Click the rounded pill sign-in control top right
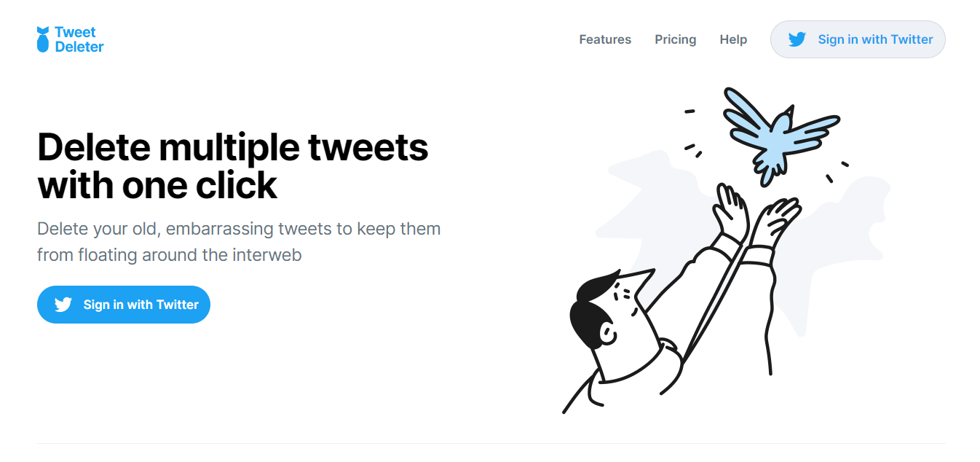 coord(858,39)
